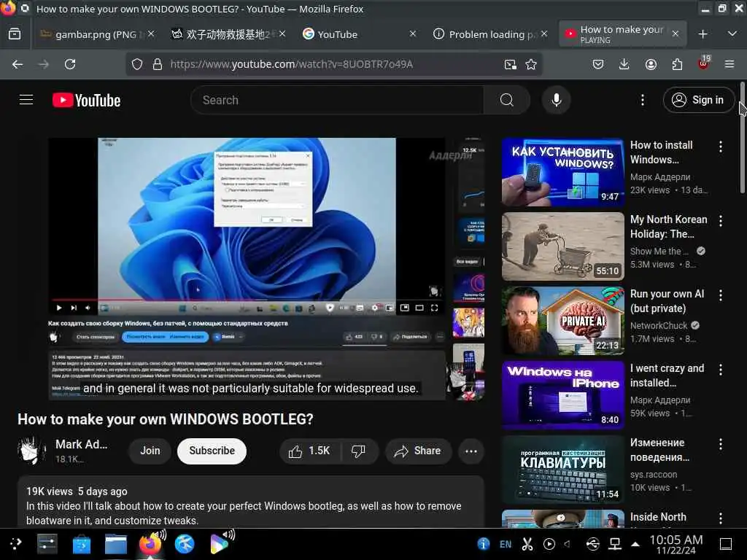The height and width of the screenshot is (560, 747).
Task: Show hidden tray icons arrow
Action: pos(635,544)
